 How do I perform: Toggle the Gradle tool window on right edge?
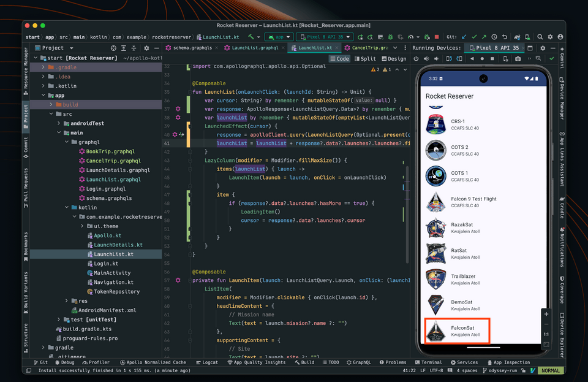click(x=562, y=207)
